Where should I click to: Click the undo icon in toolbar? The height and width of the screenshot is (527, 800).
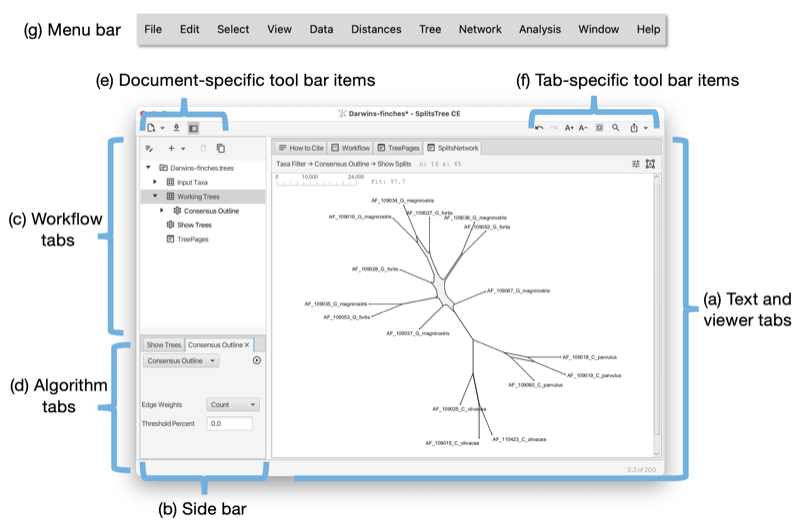(x=539, y=128)
